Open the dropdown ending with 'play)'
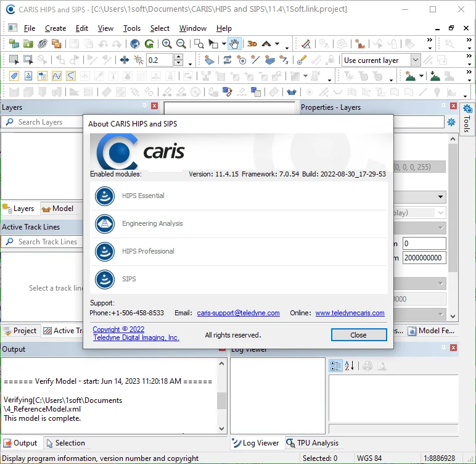This screenshot has height=464, width=476. [441, 213]
